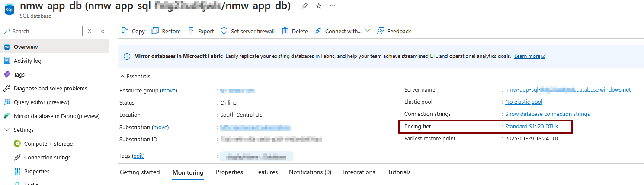The height and width of the screenshot is (185, 644).
Task: Click the purple Tags icon
Action: [x=7, y=74]
